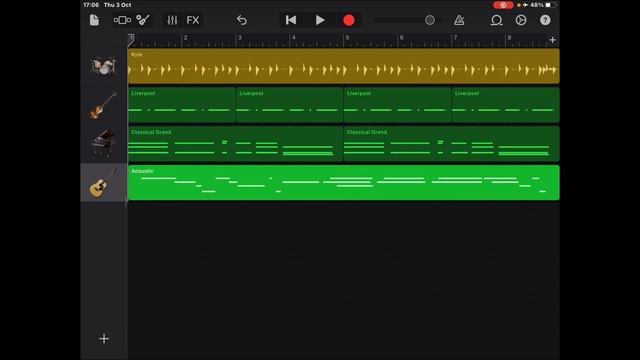The width and height of the screenshot is (640, 360).
Task: Start playback with Play button
Action: coord(320,20)
